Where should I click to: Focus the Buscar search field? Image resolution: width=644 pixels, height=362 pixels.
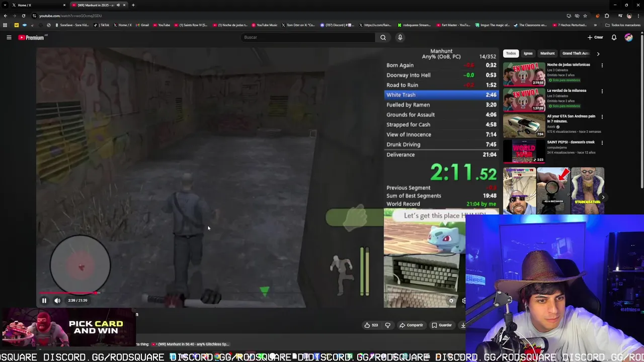tap(308, 37)
